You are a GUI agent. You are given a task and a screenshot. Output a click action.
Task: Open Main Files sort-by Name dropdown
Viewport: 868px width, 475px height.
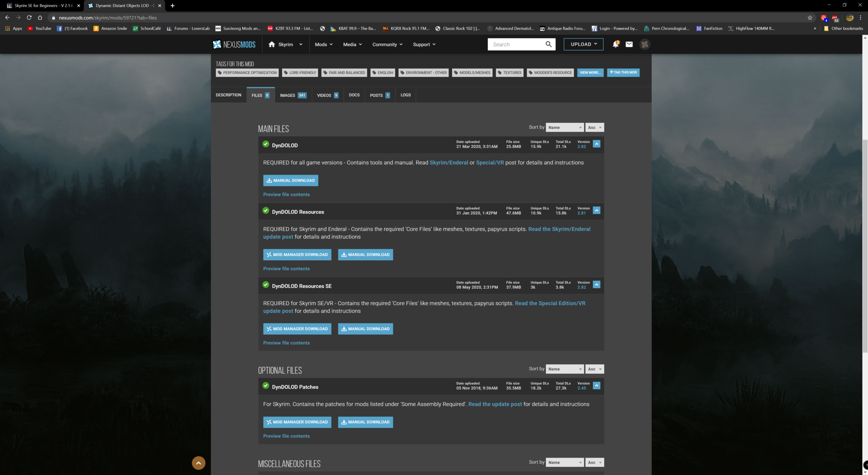click(x=565, y=128)
